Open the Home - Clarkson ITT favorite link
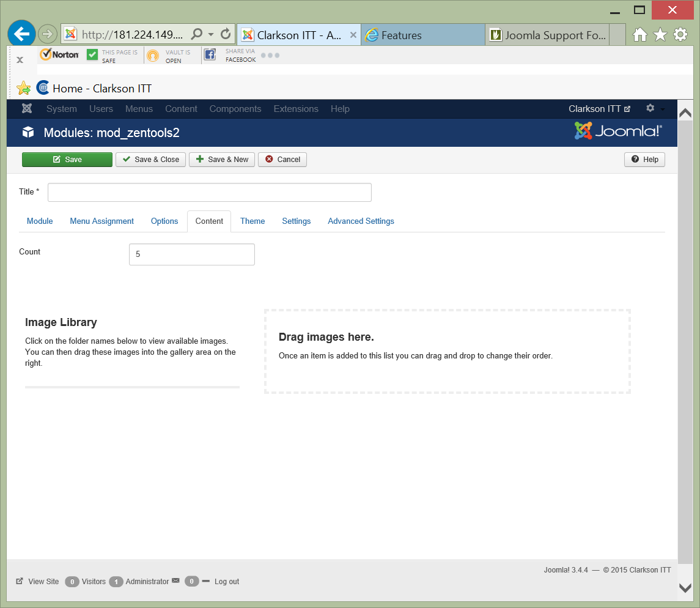Screen dimensions: 700x608 pyautogui.click(x=94, y=89)
